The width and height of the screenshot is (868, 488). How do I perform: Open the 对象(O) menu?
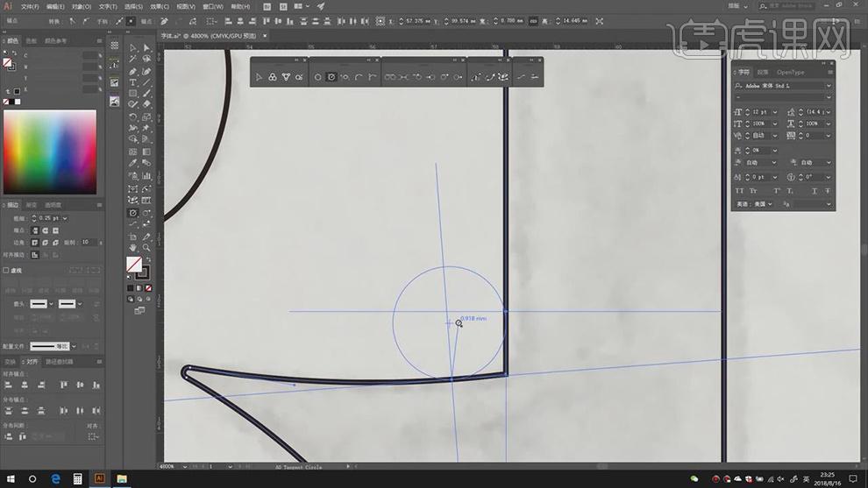[81, 7]
